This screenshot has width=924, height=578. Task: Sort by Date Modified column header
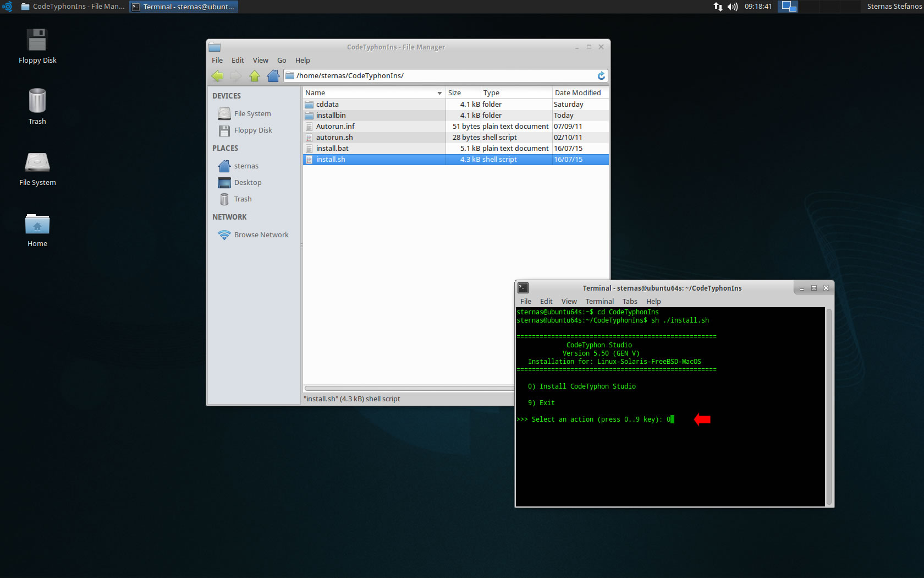580,93
